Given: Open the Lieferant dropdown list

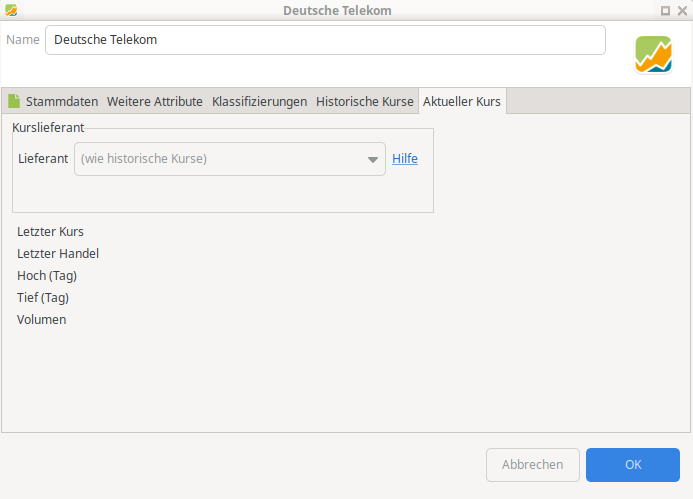Looking at the screenshot, I should click(230, 159).
